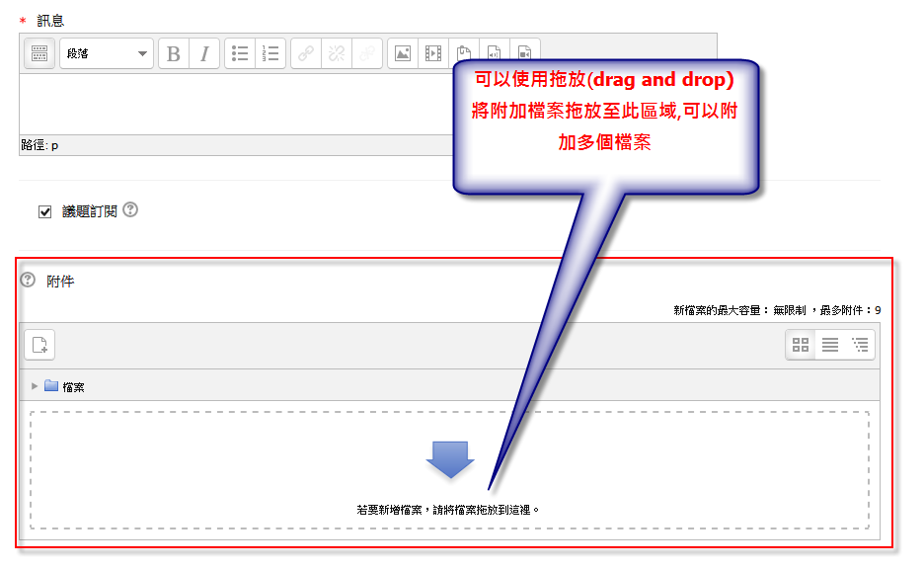Insert a numbered list
The width and height of the screenshot is (924, 569).
tap(270, 53)
